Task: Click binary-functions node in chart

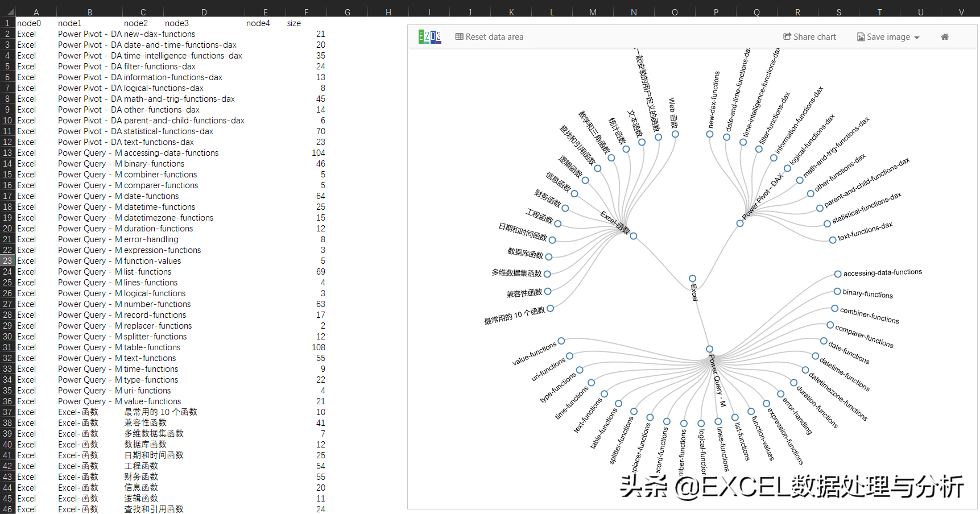Action: [x=837, y=292]
